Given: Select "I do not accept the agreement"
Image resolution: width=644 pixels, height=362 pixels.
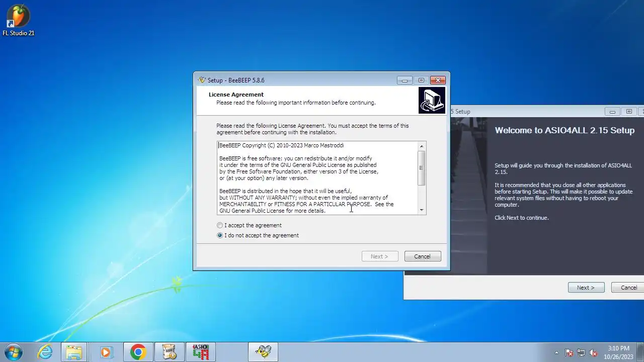Looking at the screenshot, I should click(258, 235).
